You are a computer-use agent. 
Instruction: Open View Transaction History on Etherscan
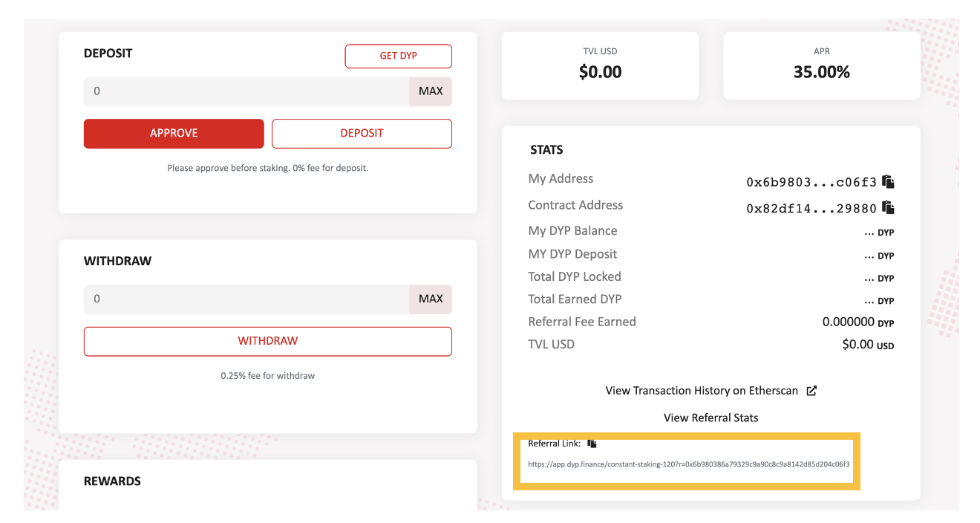[702, 391]
